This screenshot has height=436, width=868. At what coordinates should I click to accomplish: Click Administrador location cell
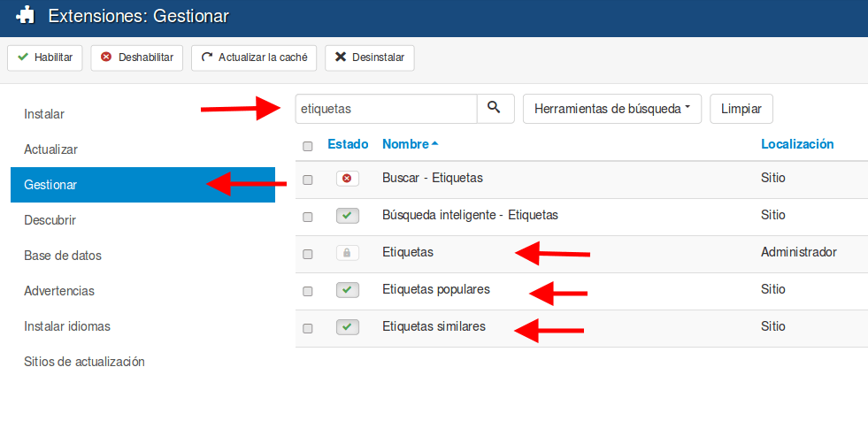click(799, 252)
